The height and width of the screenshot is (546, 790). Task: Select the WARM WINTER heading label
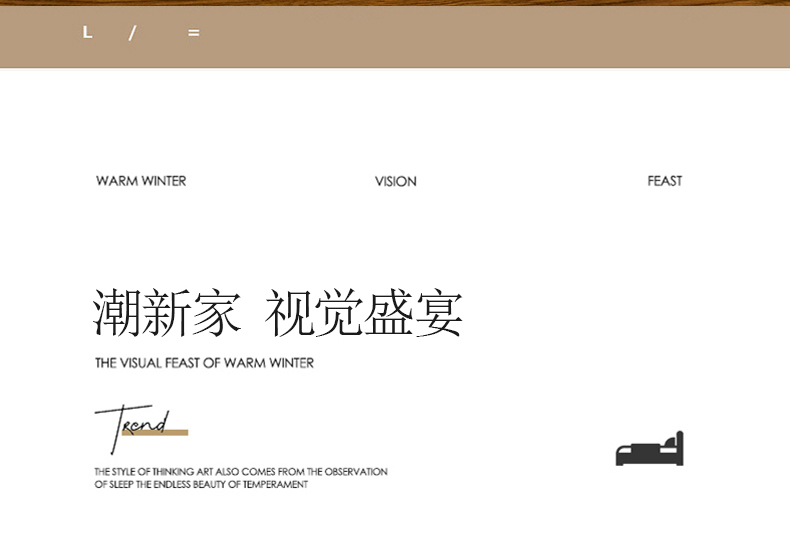point(141,181)
